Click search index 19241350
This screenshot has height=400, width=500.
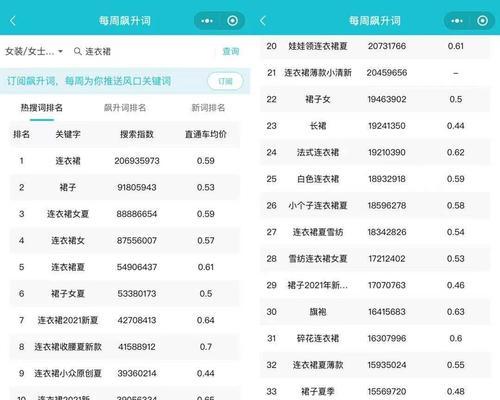[387, 126]
